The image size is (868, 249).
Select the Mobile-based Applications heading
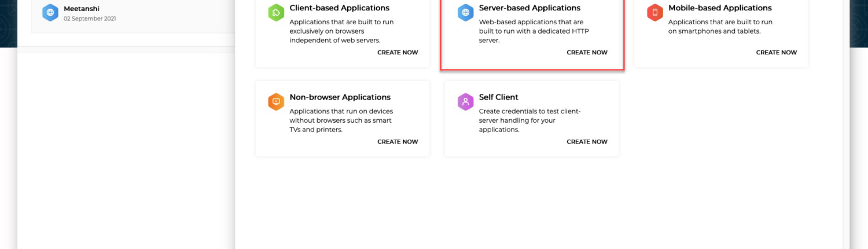pos(720,8)
